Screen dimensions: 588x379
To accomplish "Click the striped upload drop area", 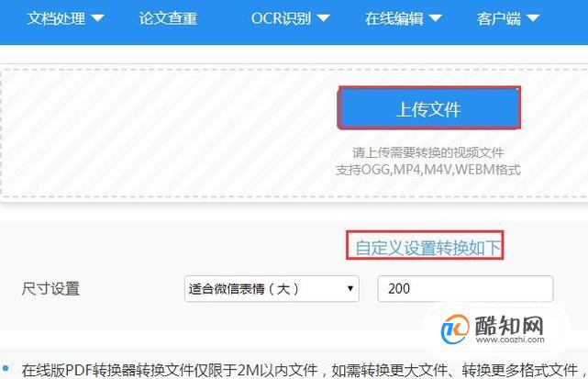I will point(169,133).
